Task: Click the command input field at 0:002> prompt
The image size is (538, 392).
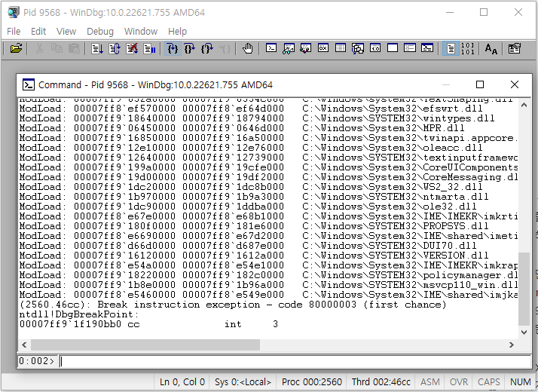Action: coord(295,361)
